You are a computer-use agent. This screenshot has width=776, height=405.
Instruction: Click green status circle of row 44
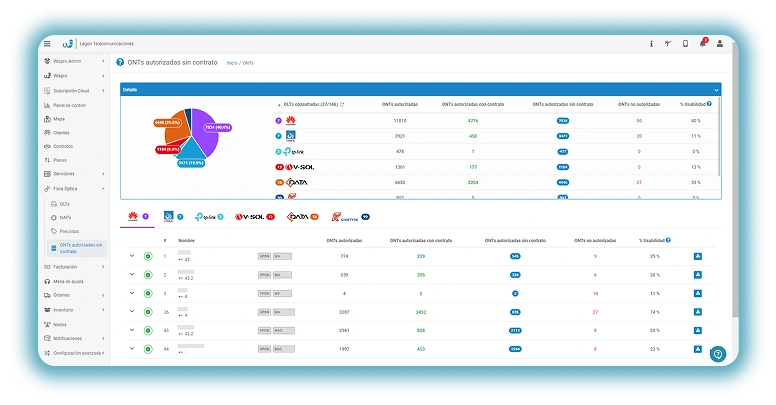click(x=148, y=349)
